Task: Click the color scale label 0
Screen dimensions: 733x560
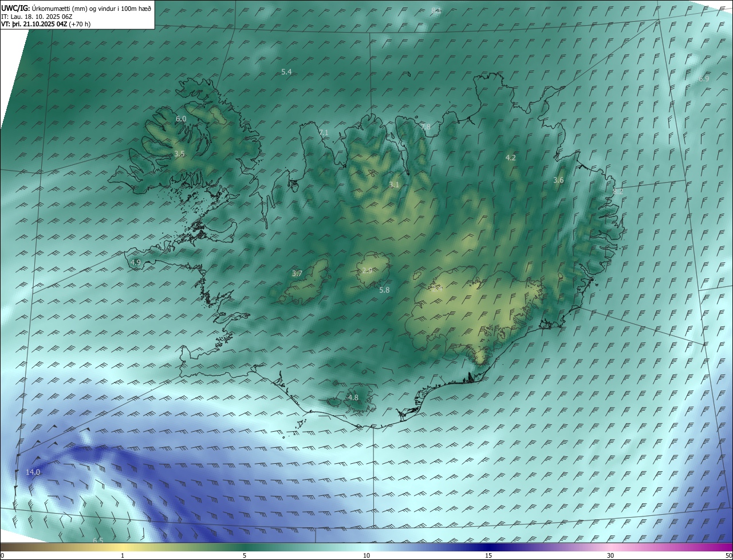Action: 2,556
